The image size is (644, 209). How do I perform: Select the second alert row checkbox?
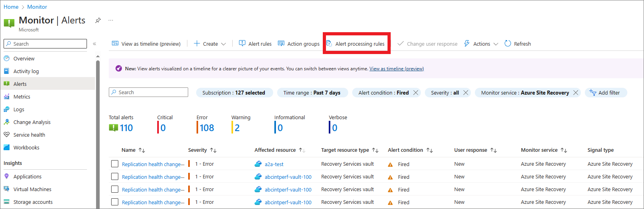115,176
